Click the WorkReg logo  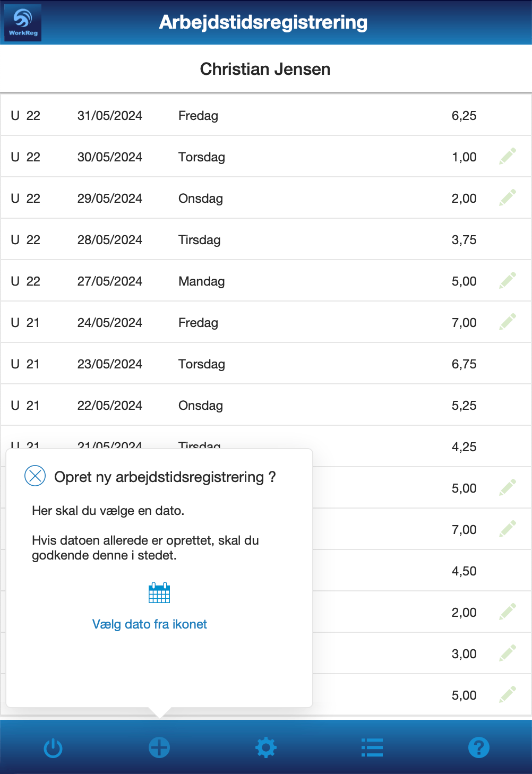(x=23, y=22)
